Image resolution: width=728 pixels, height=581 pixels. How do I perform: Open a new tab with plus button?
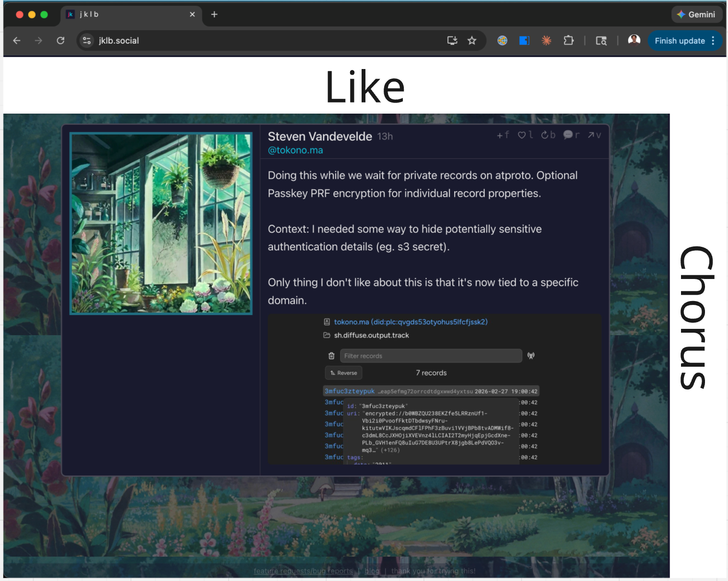tap(214, 14)
